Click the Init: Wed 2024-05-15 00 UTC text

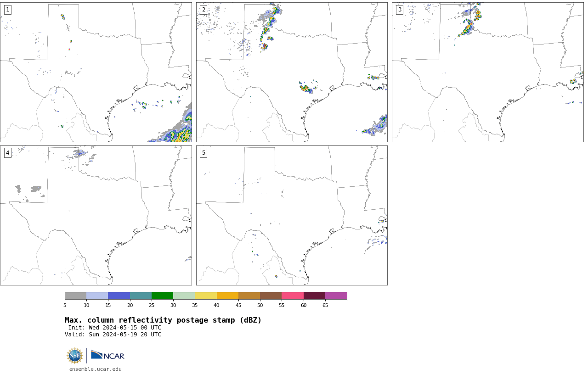(115, 328)
